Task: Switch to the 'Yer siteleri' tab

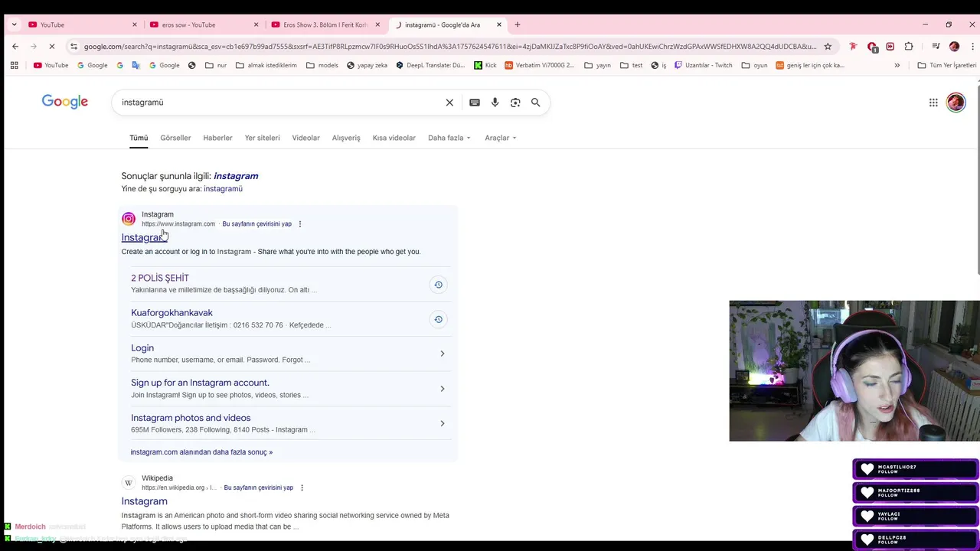Action: [262, 138]
